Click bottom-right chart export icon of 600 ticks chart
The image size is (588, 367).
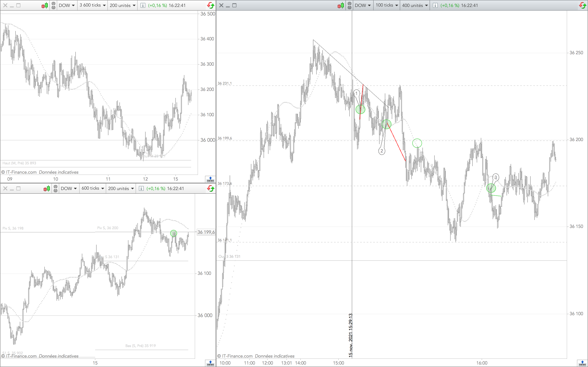coord(210,363)
